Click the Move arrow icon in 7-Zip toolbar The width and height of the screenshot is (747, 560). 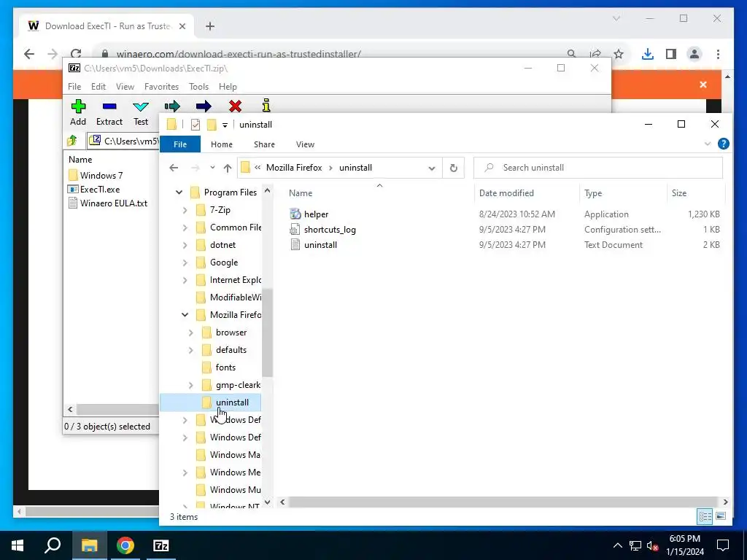pos(204,106)
